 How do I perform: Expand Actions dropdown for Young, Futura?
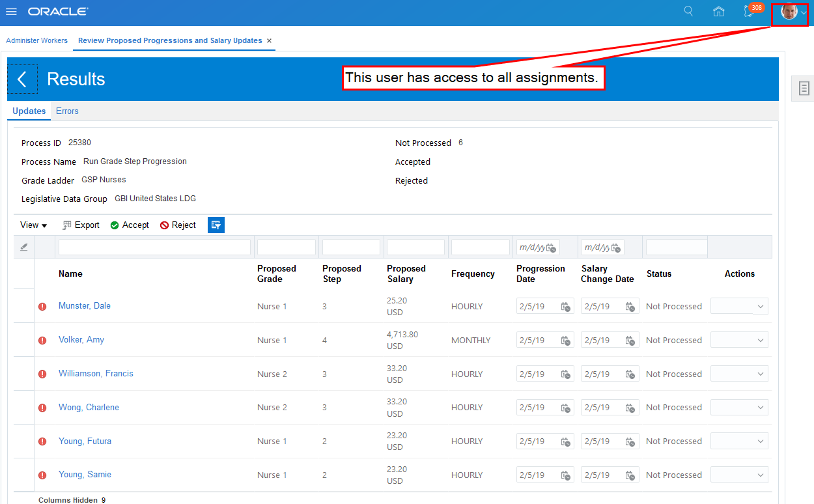(x=739, y=441)
